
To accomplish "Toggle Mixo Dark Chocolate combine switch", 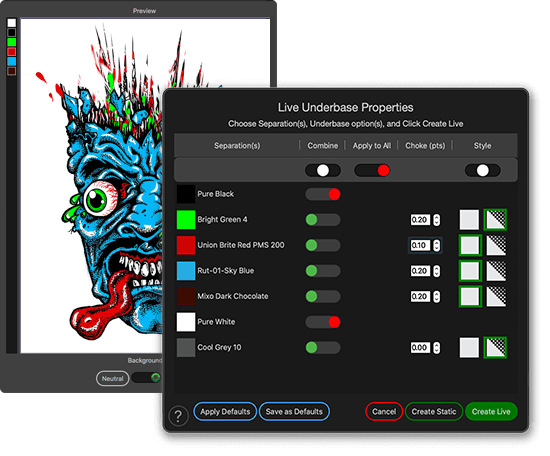I will (x=323, y=296).
